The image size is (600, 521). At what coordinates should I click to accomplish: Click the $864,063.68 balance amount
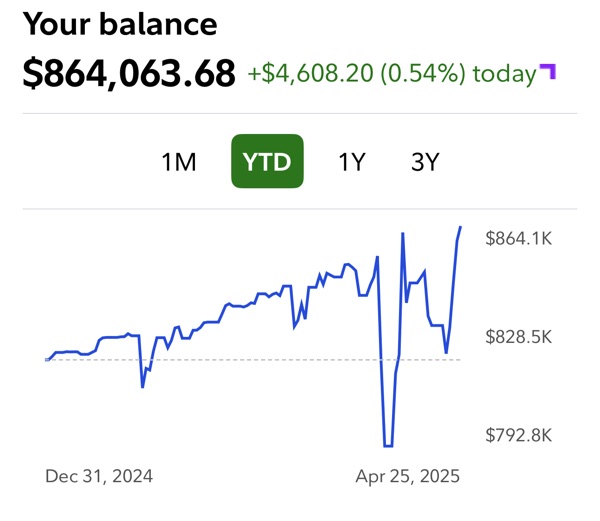(129, 73)
